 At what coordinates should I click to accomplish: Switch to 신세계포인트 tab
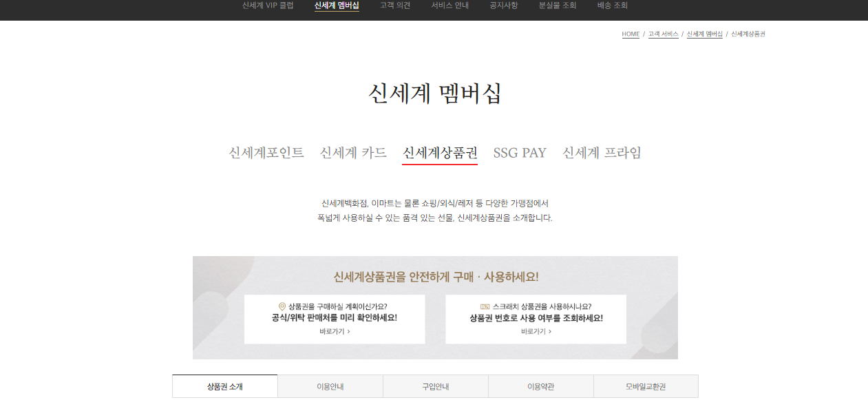tap(266, 153)
